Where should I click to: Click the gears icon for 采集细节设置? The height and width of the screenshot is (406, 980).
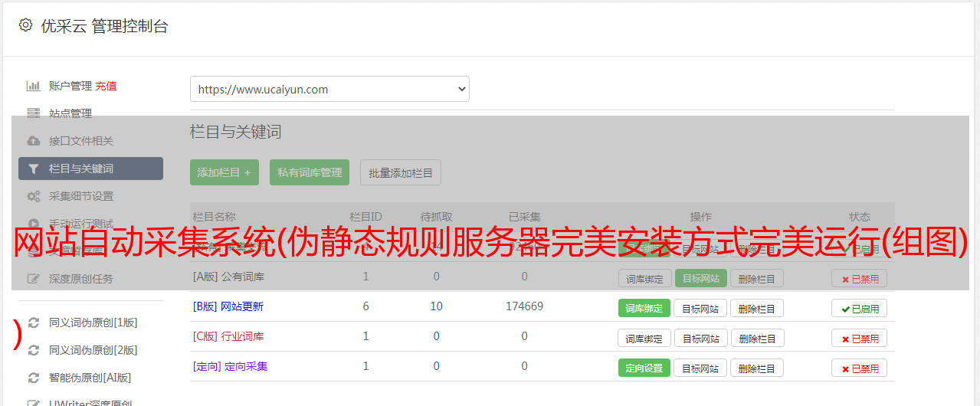33,196
